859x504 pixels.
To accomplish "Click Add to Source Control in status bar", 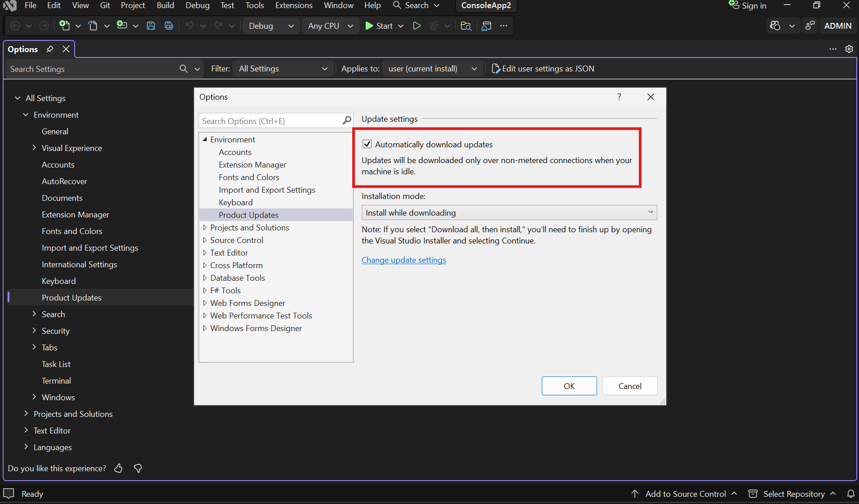I will (684, 494).
